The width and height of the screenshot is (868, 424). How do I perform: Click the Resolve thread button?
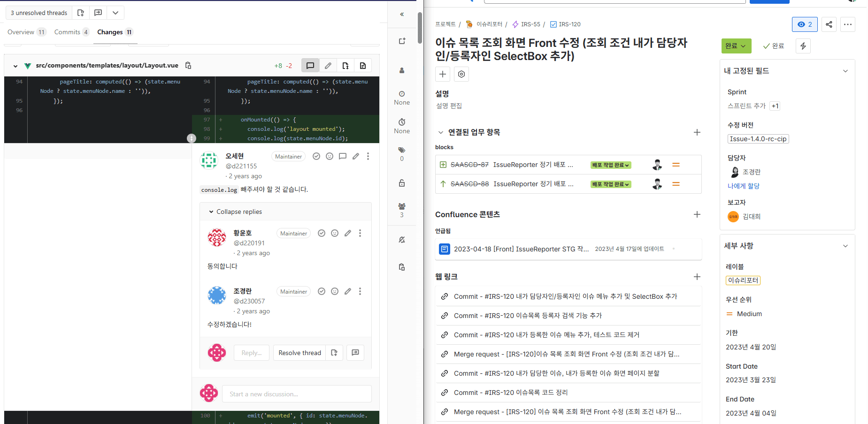click(300, 353)
